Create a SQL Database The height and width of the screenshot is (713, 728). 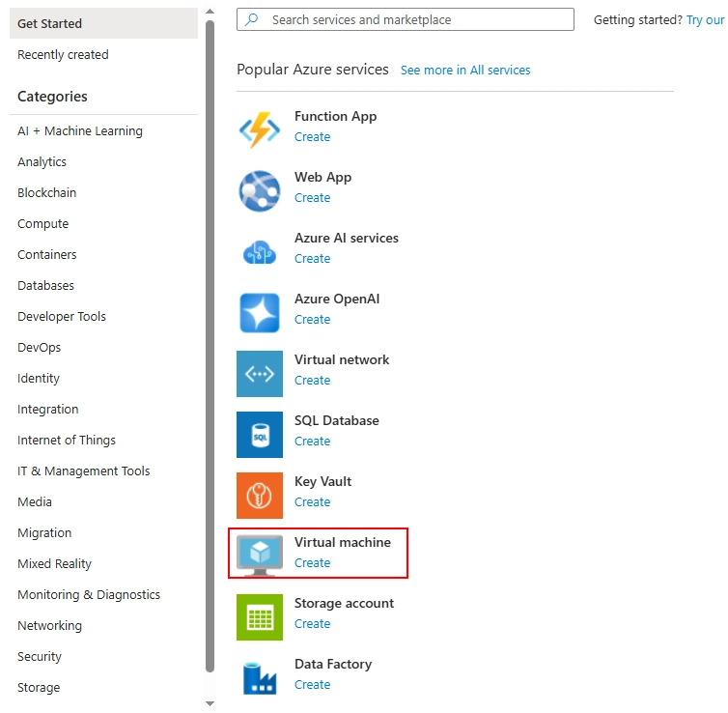point(313,441)
